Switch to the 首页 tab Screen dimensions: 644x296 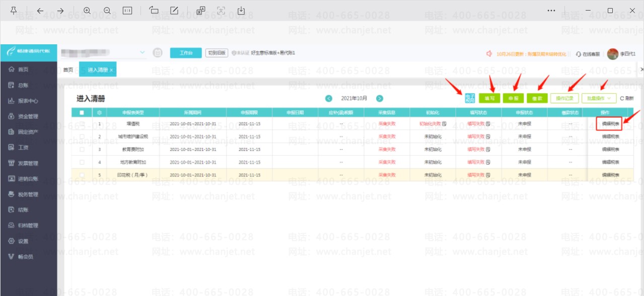[68, 69]
